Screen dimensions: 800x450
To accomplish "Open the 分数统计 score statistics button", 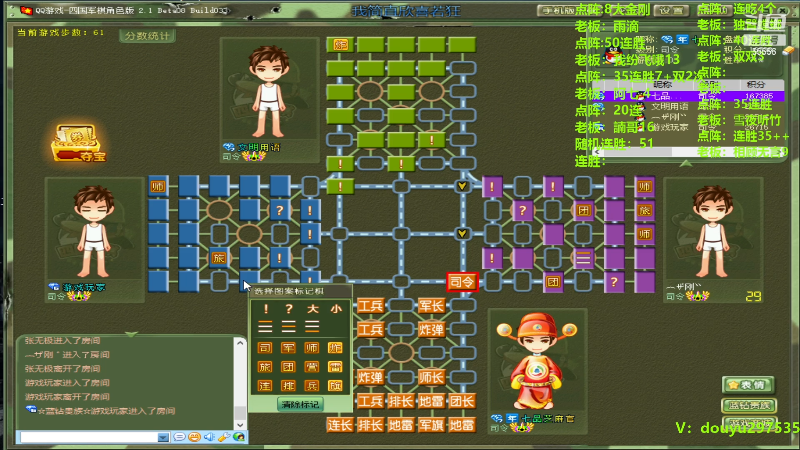I will coord(147,36).
